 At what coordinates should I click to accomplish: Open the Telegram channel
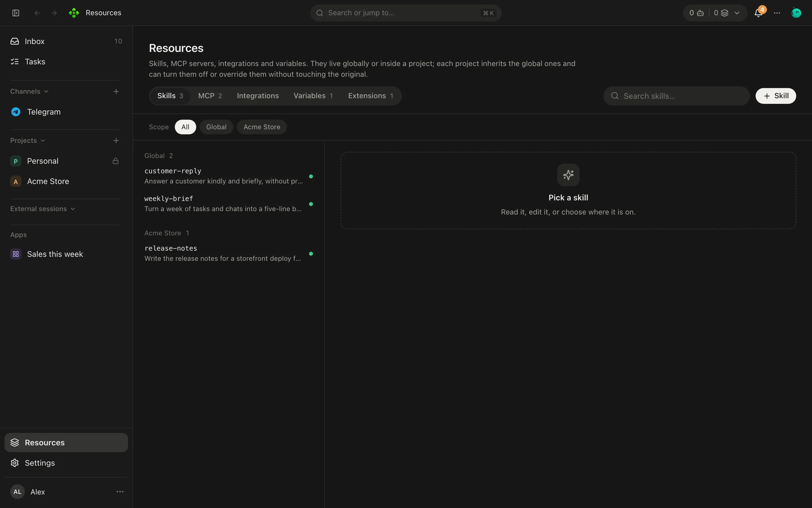[66, 112]
